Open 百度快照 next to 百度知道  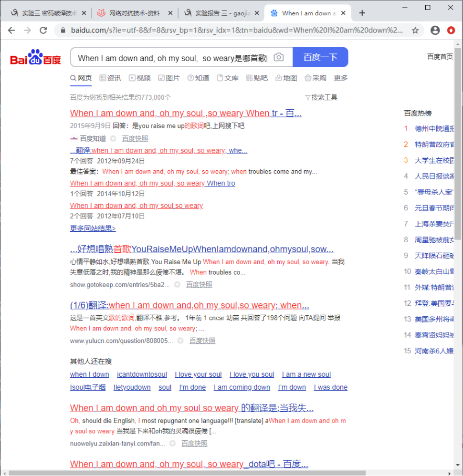(135, 139)
